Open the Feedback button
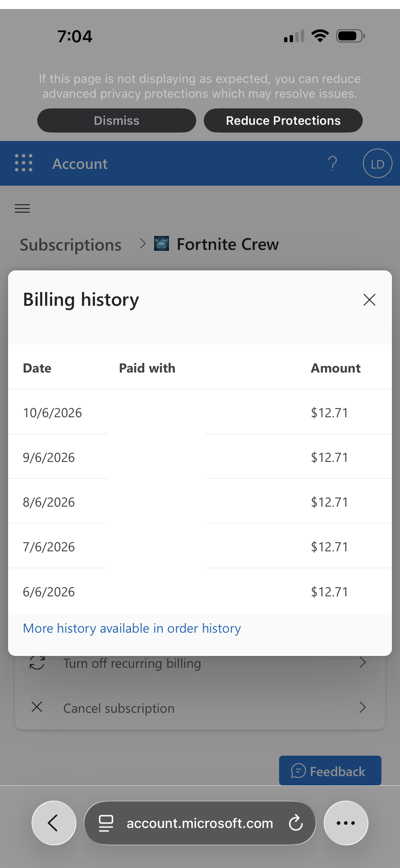The width and height of the screenshot is (400, 868). coord(330,771)
